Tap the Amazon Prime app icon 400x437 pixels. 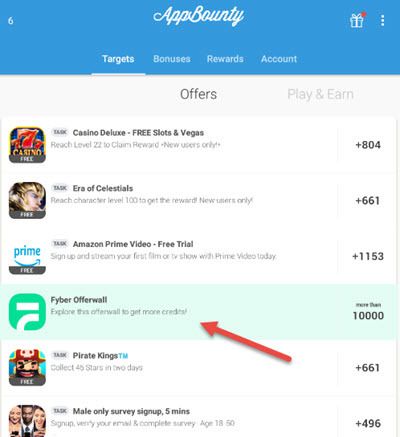(27, 256)
